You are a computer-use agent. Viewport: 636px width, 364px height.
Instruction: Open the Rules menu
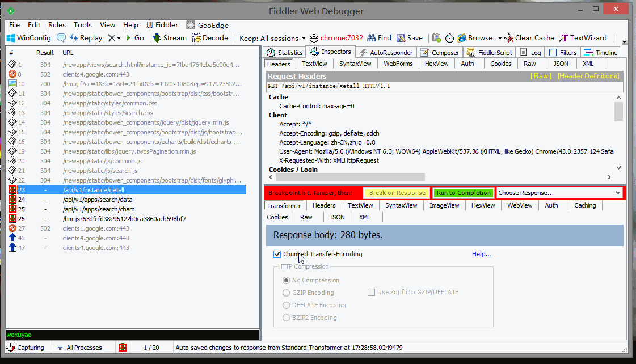(x=57, y=25)
